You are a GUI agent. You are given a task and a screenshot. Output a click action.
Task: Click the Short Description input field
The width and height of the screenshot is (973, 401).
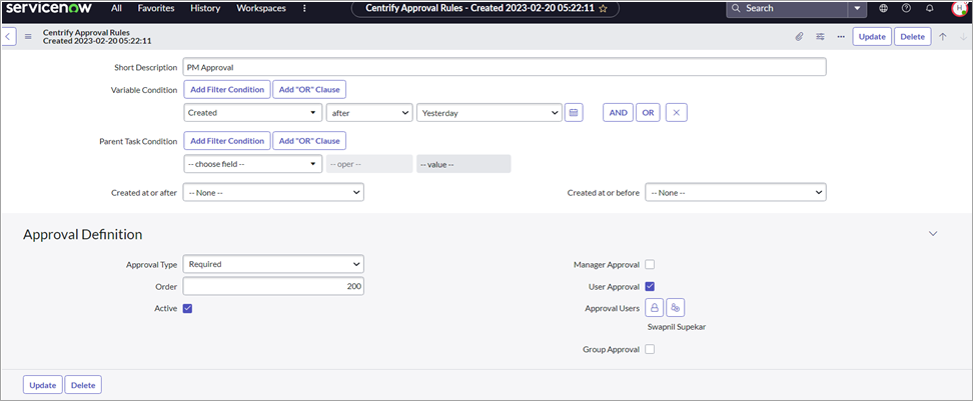tap(505, 67)
